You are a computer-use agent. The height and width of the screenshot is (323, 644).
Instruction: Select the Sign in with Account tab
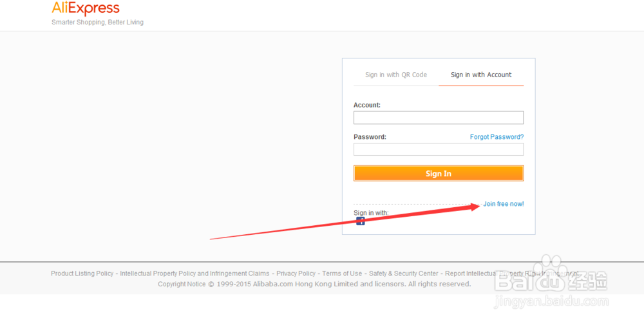(x=481, y=75)
